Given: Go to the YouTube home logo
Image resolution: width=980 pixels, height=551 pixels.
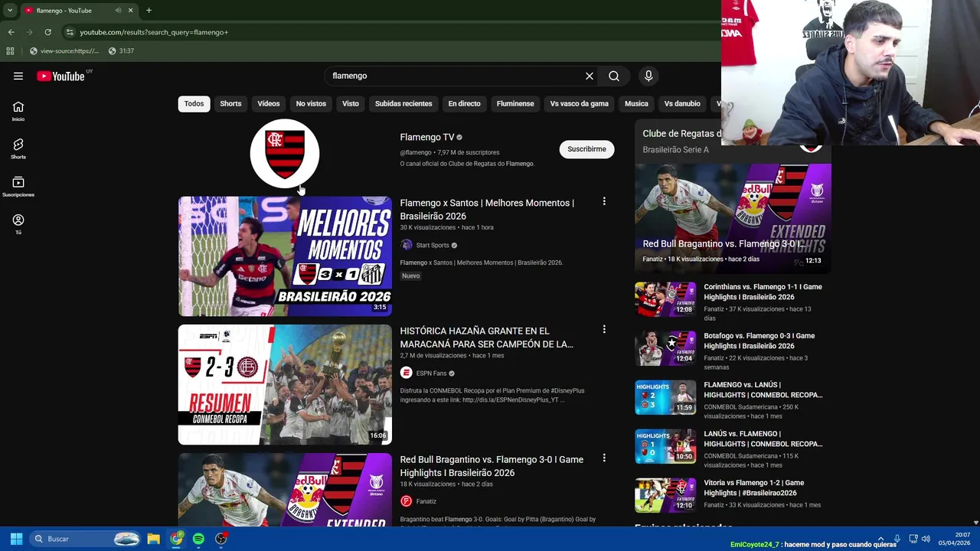Looking at the screenshot, I should (x=60, y=76).
